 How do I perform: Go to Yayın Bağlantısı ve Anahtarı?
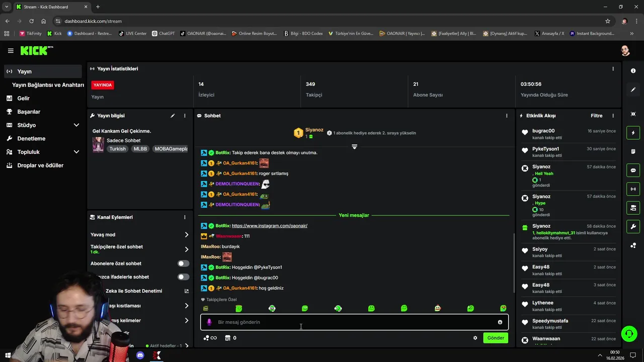[48, 85]
